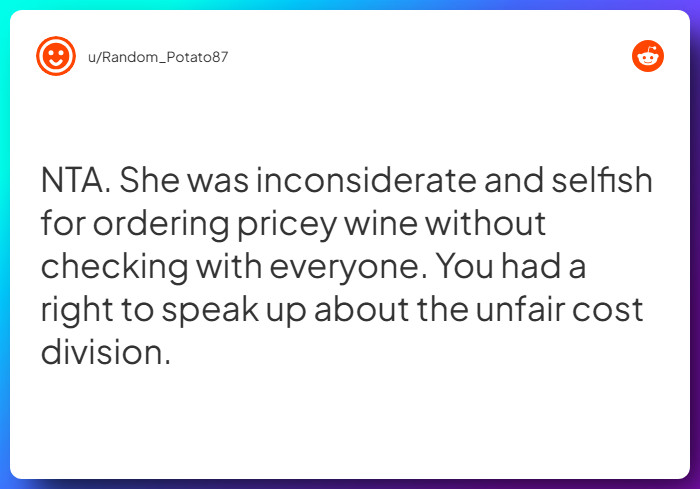Click "You had a" text
This screenshot has height=489, width=700.
pyautogui.click(x=511, y=266)
